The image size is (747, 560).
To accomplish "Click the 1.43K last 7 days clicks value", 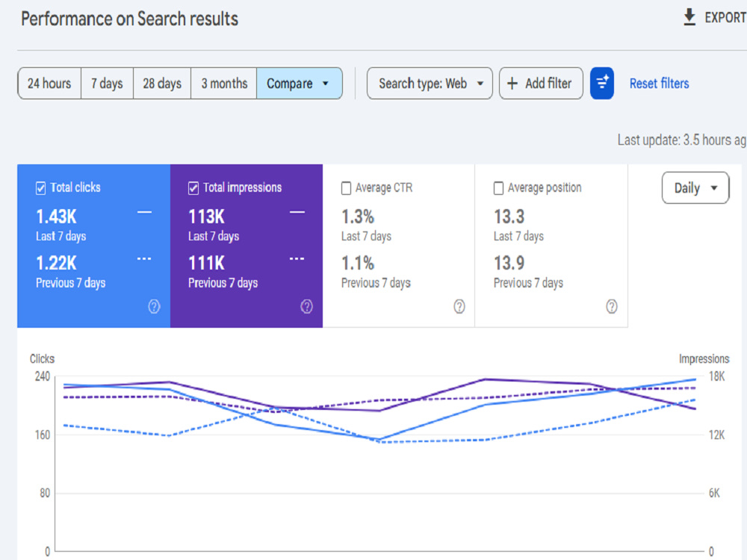I will point(56,217).
